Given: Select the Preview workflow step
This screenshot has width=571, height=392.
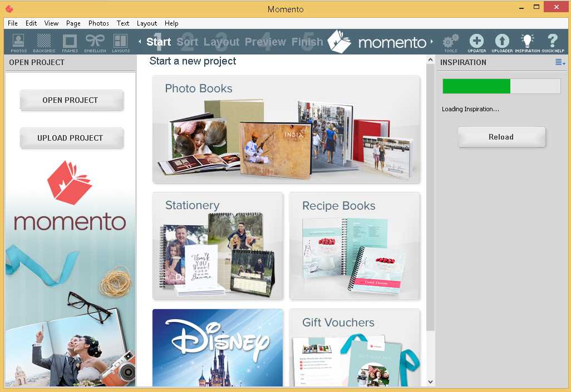Looking at the screenshot, I should (x=265, y=42).
